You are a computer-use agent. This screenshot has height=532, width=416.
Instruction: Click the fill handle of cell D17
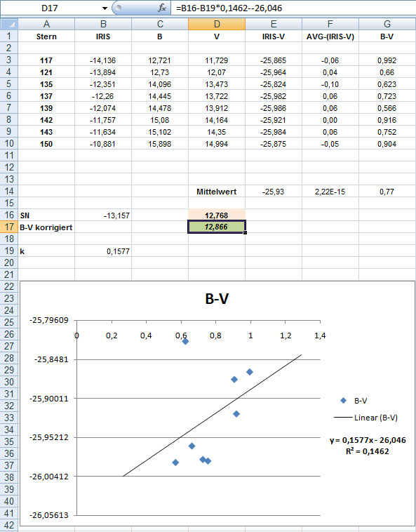[x=245, y=233]
